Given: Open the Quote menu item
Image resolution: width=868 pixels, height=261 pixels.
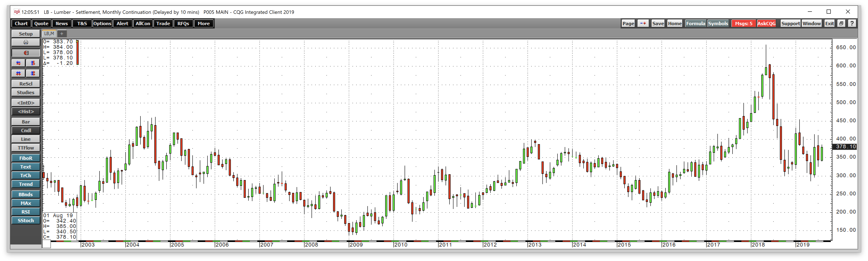Looking at the screenshot, I should click(41, 23).
